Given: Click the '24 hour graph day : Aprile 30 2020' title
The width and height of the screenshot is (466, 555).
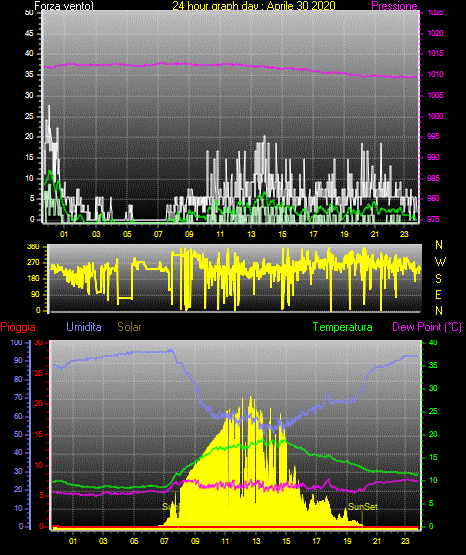Looking at the screenshot, I should pyautogui.click(x=254, y=6).
